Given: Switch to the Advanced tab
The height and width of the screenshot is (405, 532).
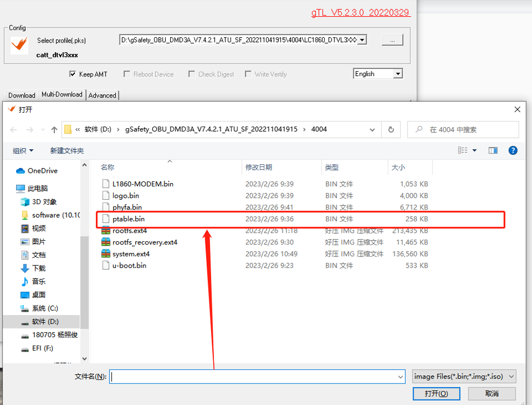Looking at the screenshot, I should pos(102,95).
